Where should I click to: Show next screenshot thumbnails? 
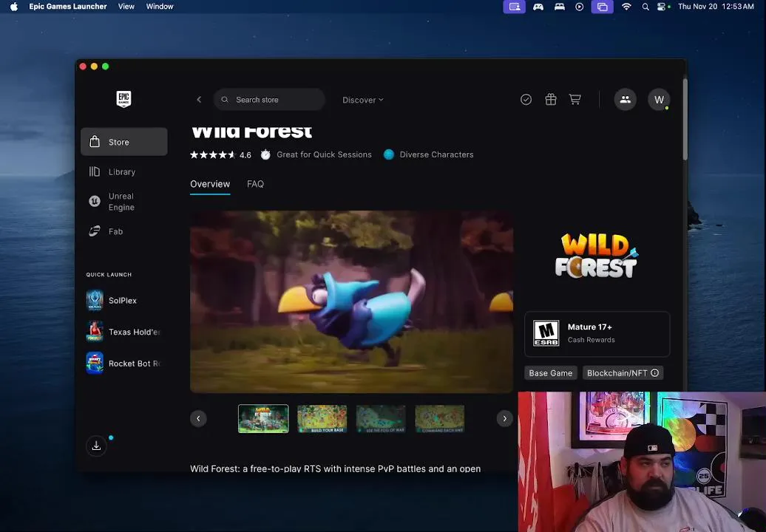coord(505,418)
